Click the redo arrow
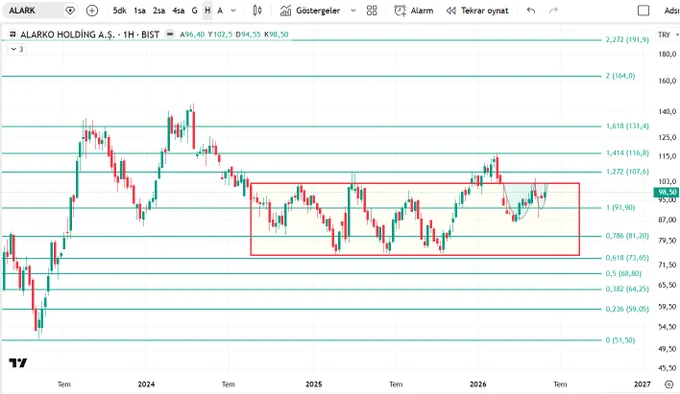The width and height of the screenshot is (680, 394). coord(553,10)
